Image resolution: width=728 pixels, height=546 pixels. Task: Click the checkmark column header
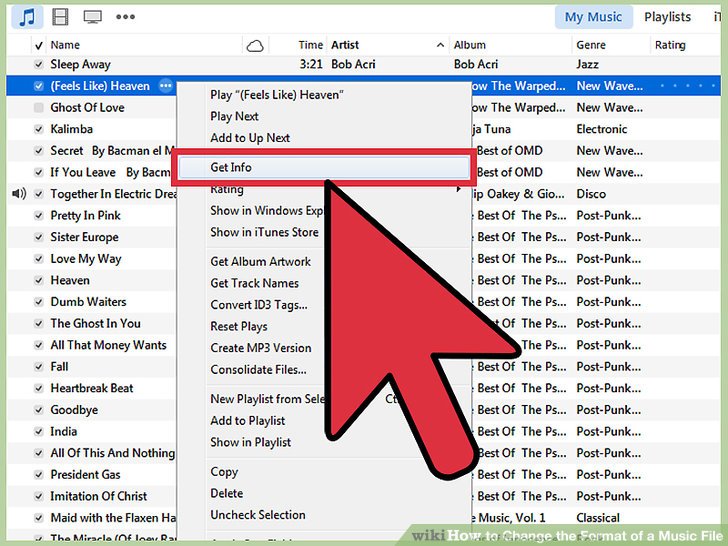click(39, 46)
